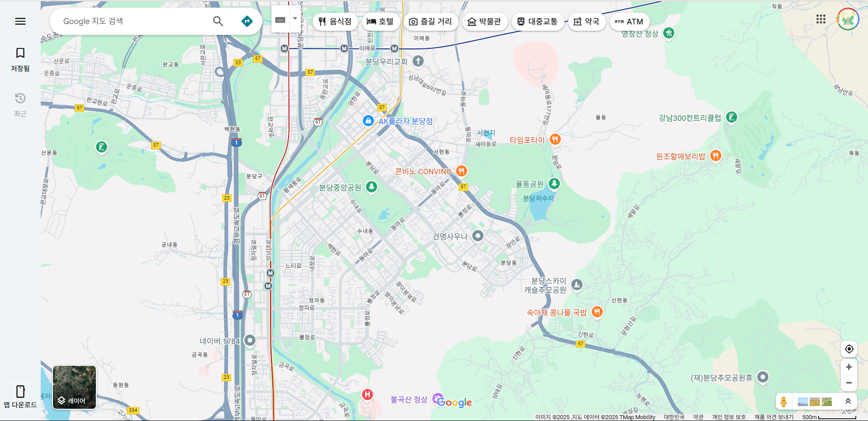Screen dimensions: 868x421
Task: Select the 음식점 category chip
Action: click(335, 22)
